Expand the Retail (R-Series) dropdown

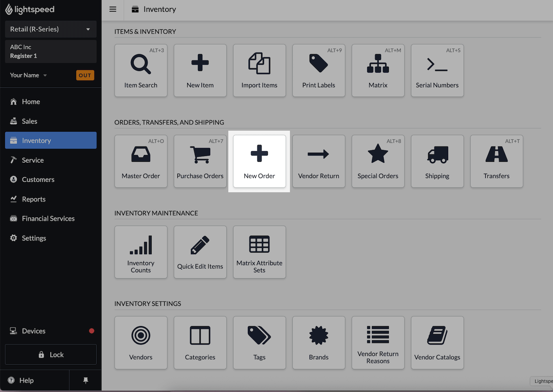pos(50,29)
